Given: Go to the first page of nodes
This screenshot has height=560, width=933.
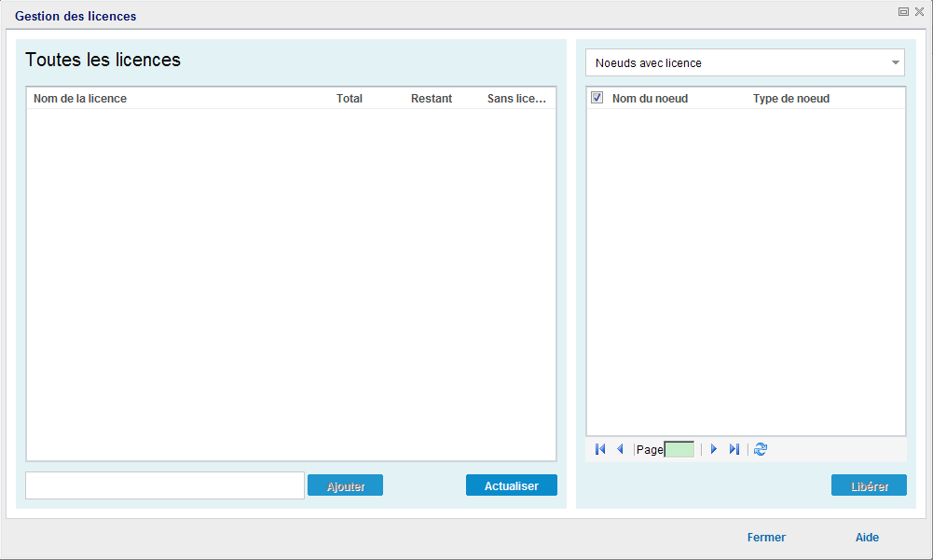Looking at the screenshot, I should coord(599,449).
